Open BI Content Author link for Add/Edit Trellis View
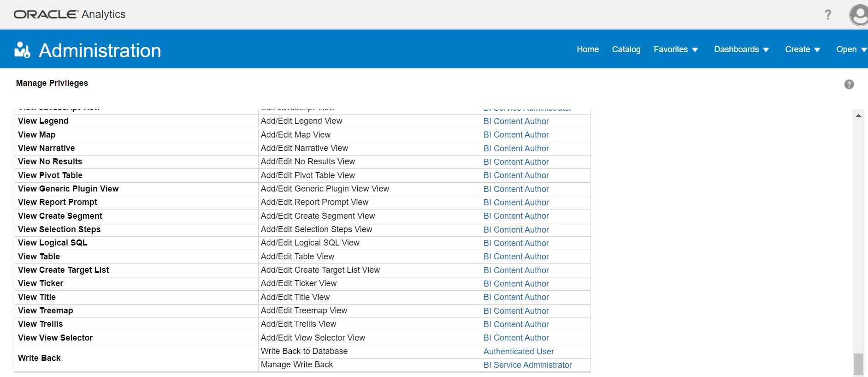Viewport: 868px width, 377px height. click(516, 324)
